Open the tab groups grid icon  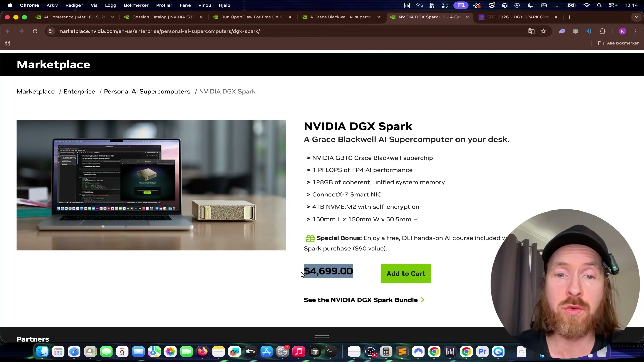[x=7, y=43]
